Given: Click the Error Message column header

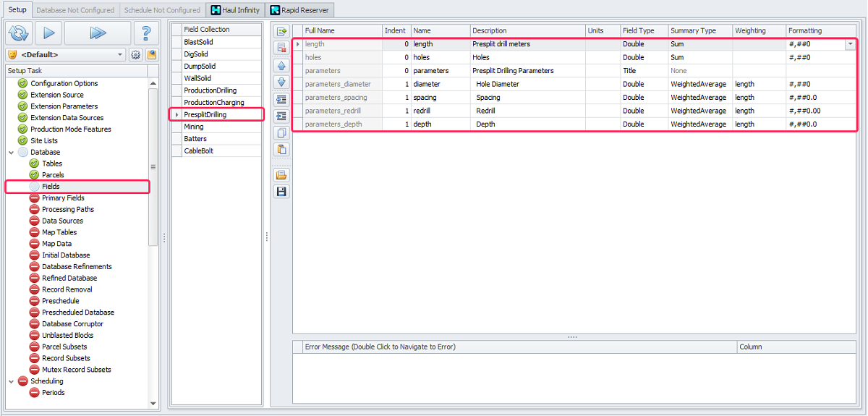Looking at the screenshot, I should click(519, 347).
